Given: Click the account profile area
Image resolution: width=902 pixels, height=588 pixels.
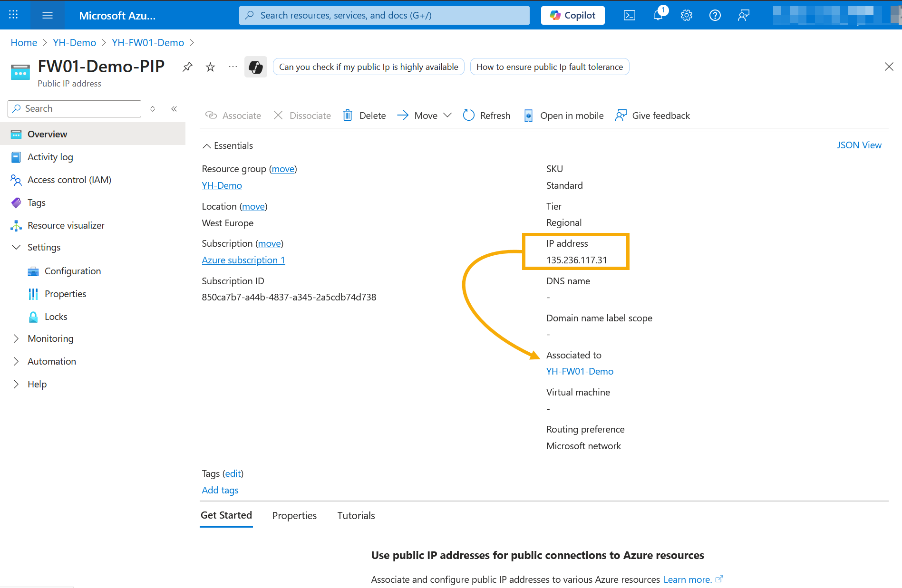Looking at the screenshot, I should click(836, 15).
